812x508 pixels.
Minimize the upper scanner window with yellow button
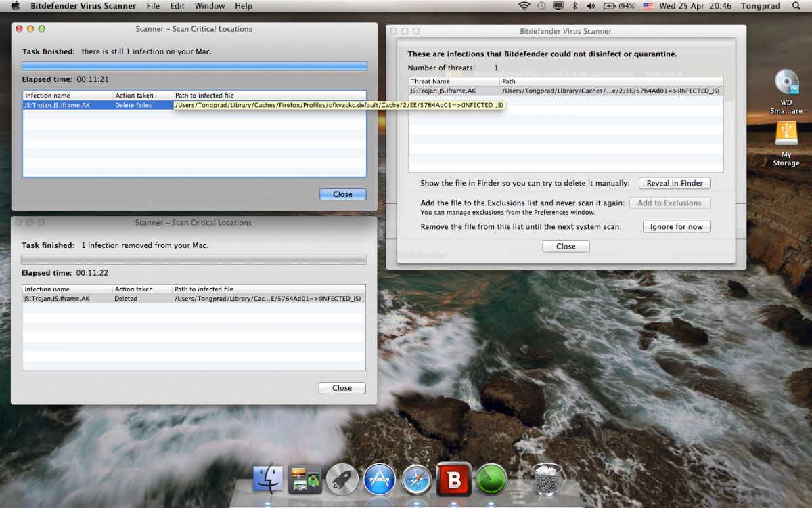pos(30,29)
